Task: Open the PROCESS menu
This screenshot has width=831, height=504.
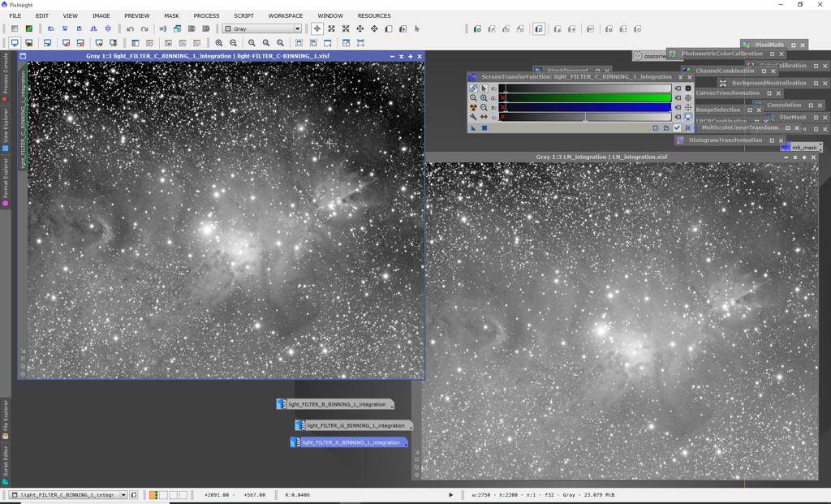Action: point(206,16)
